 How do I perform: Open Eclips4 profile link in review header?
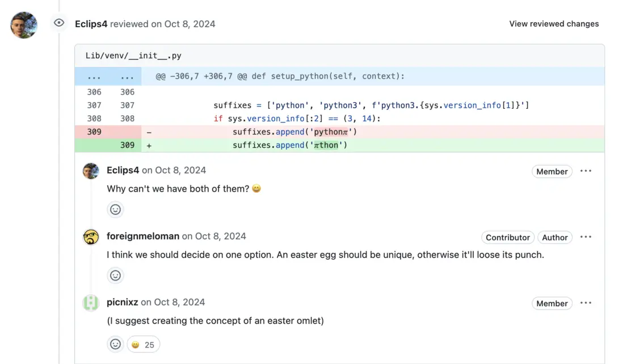[91, 24]
